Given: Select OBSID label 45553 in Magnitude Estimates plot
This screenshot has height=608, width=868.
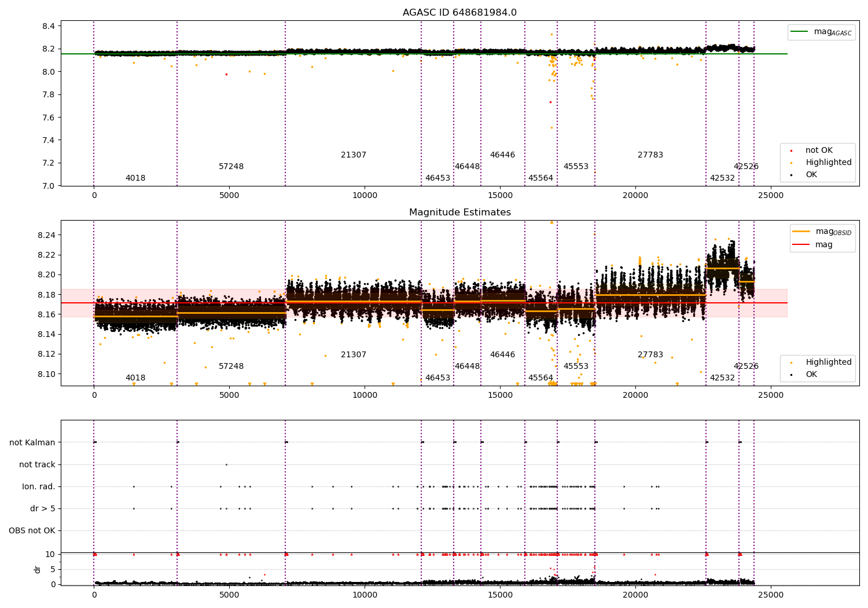Looking at the screenshot, I should (576, 367).
